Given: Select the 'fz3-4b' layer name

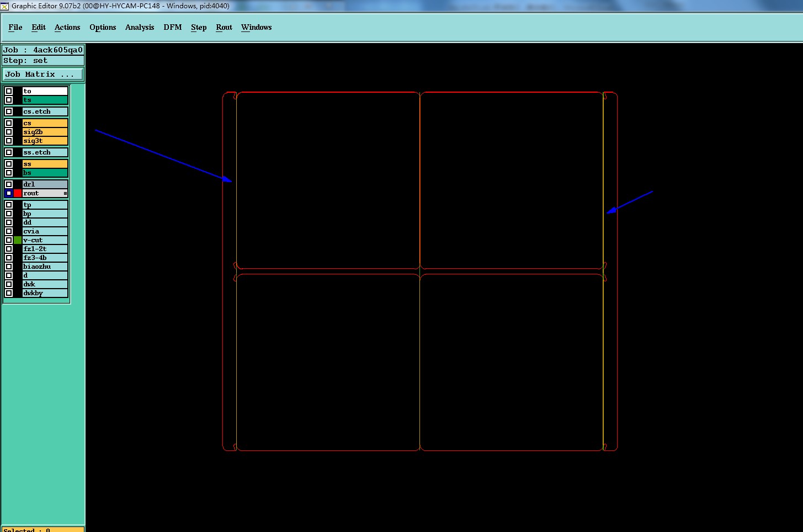Looking at the screenshot, I should (x=45, y=258).
